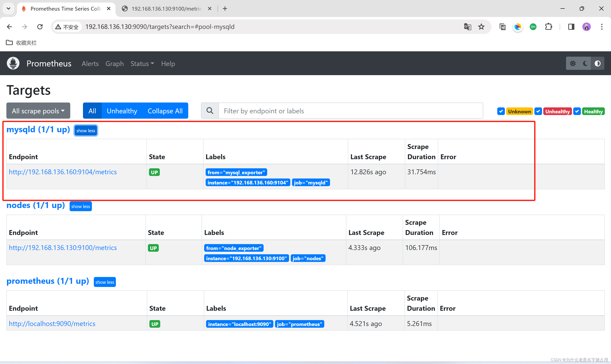611x364 pixels.
Task: Click the UP state badge for mysqld
Action: click(x=155, y=172)
